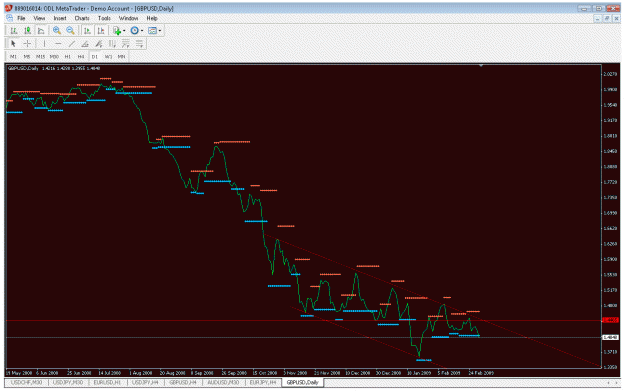
Task: Select the angled trendline tool
Action: 85,44
